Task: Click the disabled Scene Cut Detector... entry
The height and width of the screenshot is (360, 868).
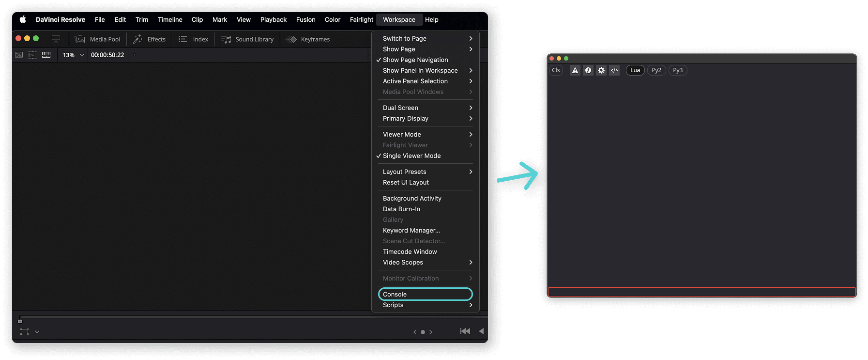Action: (x=425, y=241)
